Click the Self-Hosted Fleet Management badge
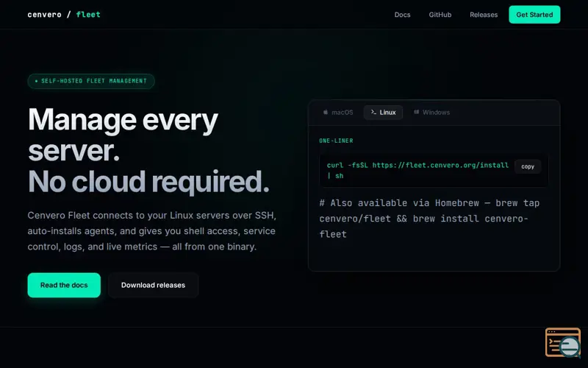The height and width of the screenshot is (368, 588). pos(91,81)
